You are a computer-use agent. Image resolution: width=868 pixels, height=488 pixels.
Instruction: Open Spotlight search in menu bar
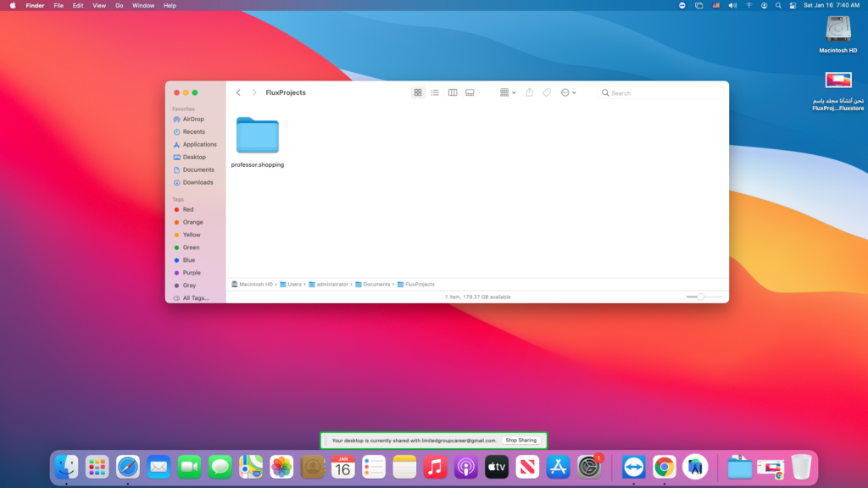[778, 6]
